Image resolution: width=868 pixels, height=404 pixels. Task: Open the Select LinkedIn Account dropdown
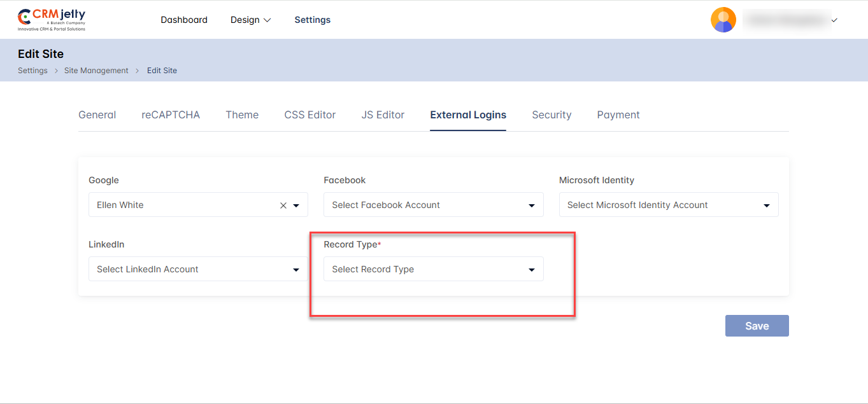tap(198, 269)
